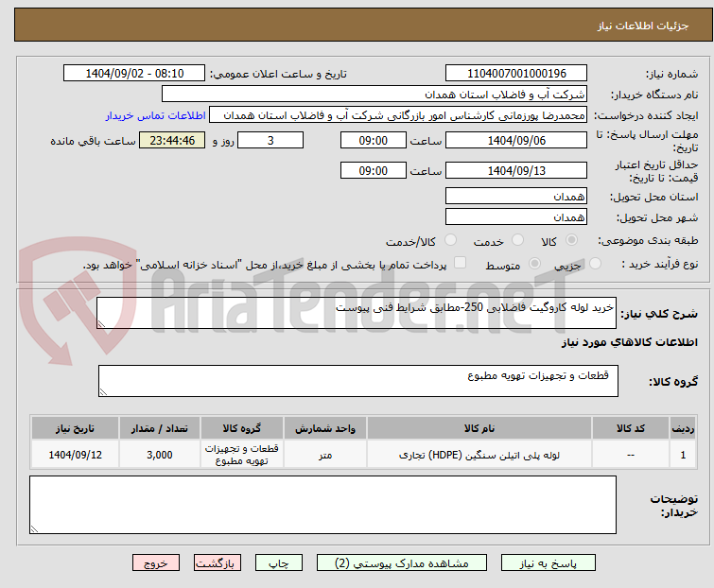Click the unit cell 'متر'
The height and width of the screenshot is (588, 714).
click(x=325, y=455)
